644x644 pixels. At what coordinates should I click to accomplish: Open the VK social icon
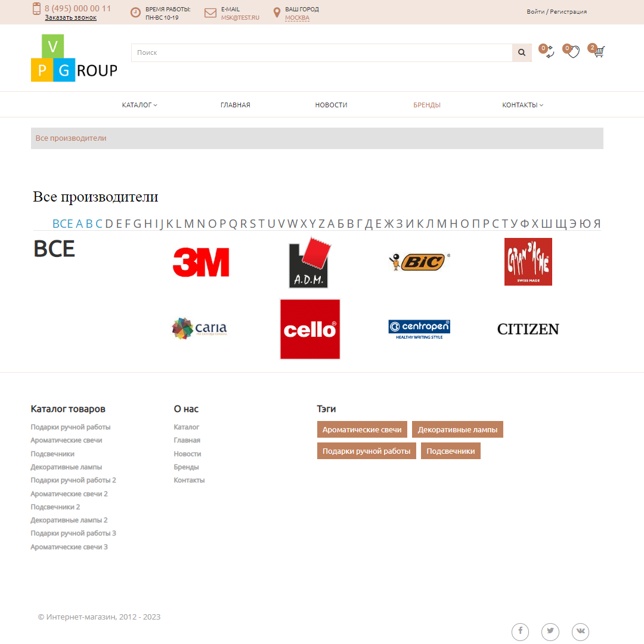pos(580,631)
